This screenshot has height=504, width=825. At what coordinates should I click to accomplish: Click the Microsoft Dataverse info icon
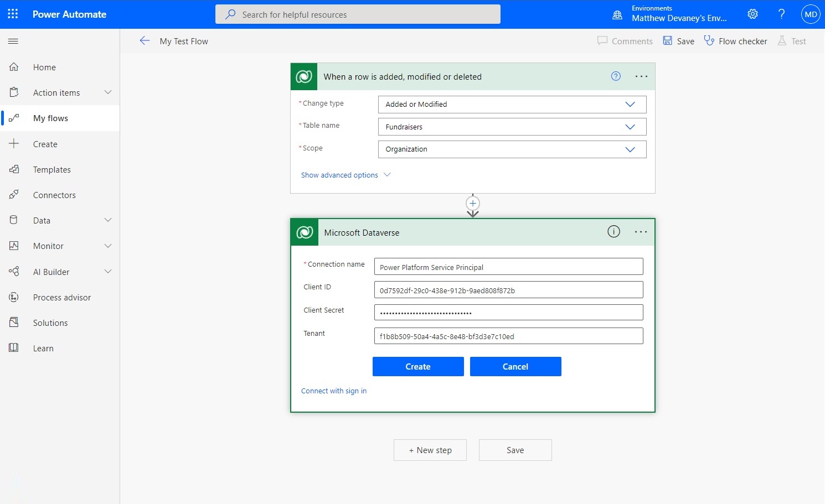pyautogui.click(x=613, y=232)
